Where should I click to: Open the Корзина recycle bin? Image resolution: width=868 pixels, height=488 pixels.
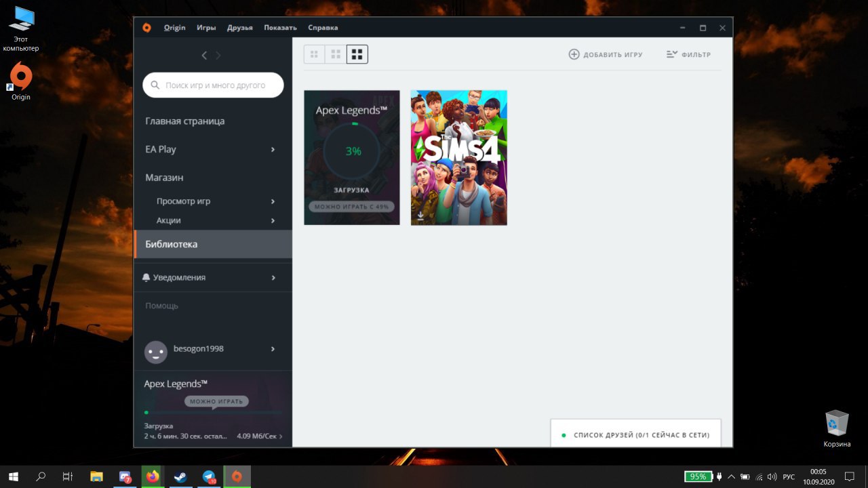click(837, 429)
